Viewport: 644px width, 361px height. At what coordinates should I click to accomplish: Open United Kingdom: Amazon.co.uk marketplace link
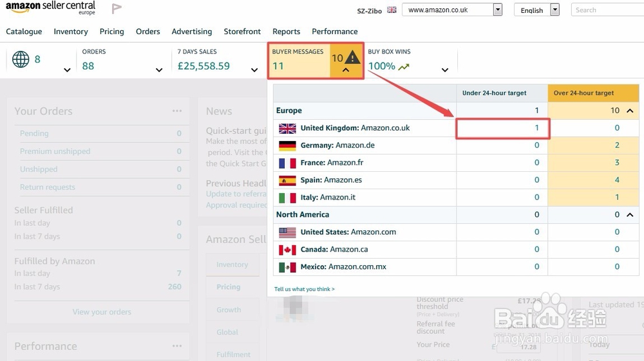click(x=355, y=128)
